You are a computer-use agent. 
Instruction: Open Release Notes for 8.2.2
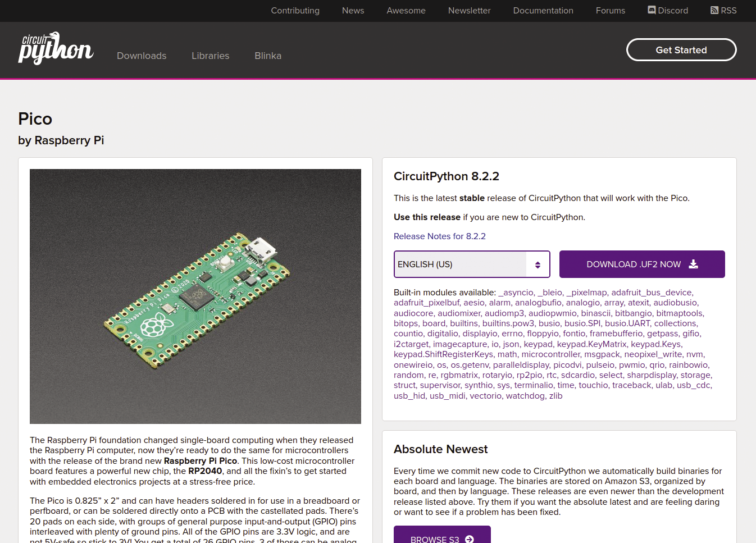[440, 236]
